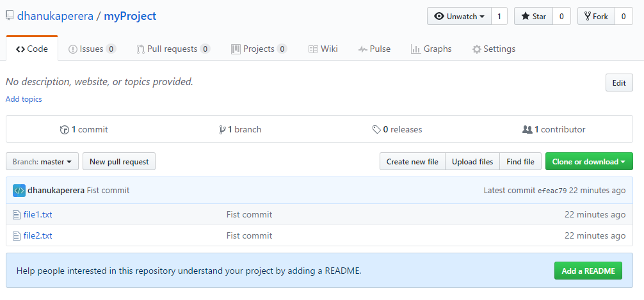Click the Add a README button
Image resolution: width=644 pixels, height=300 pixels.
coord(588,271)
